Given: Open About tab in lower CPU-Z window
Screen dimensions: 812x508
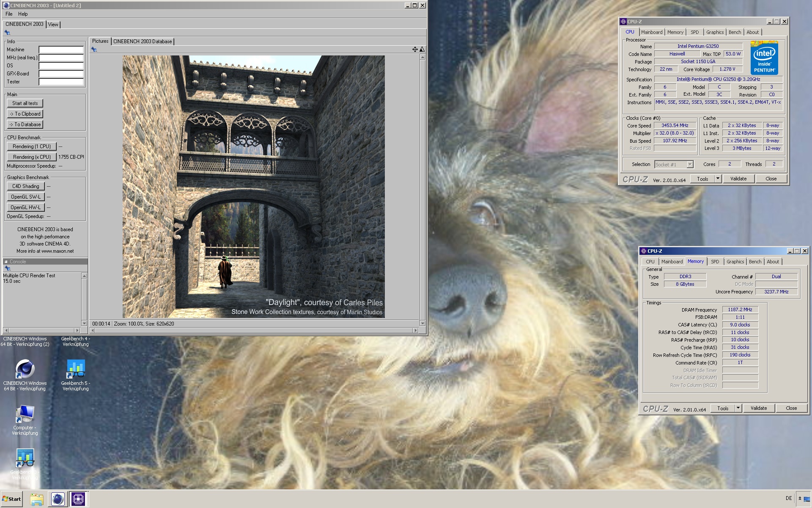Looking at the screenshot, I should tap(773, 262).
